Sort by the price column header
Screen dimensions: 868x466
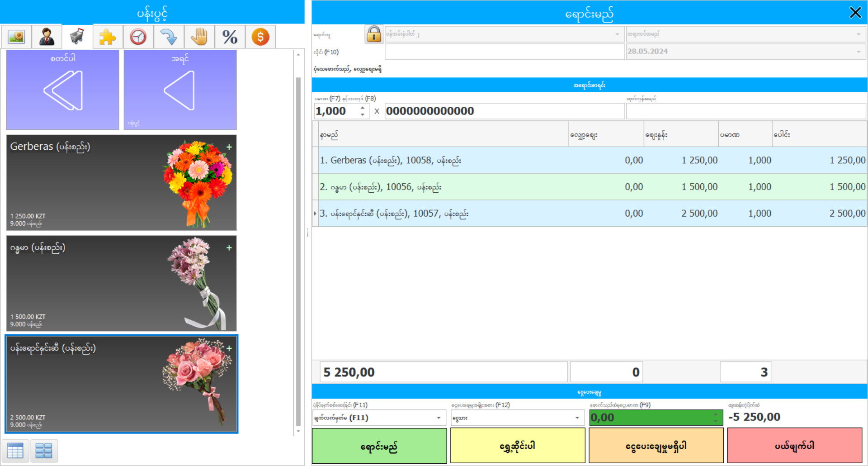[x=681, y=134]
